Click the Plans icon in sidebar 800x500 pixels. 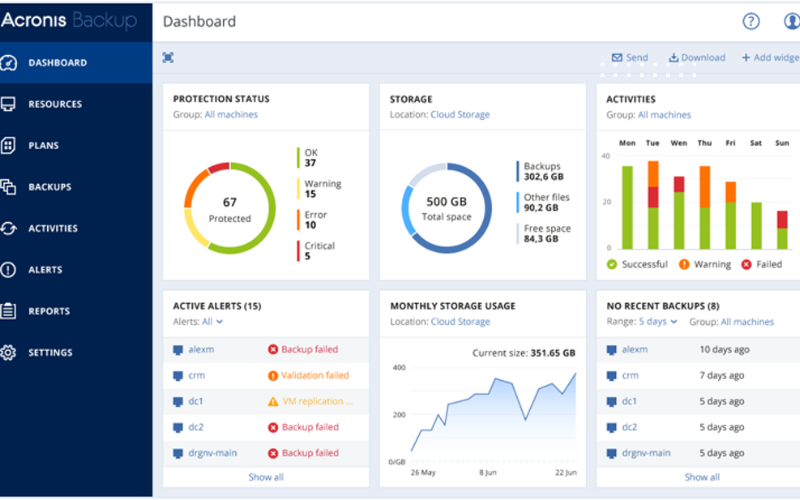tap(8, 145)
